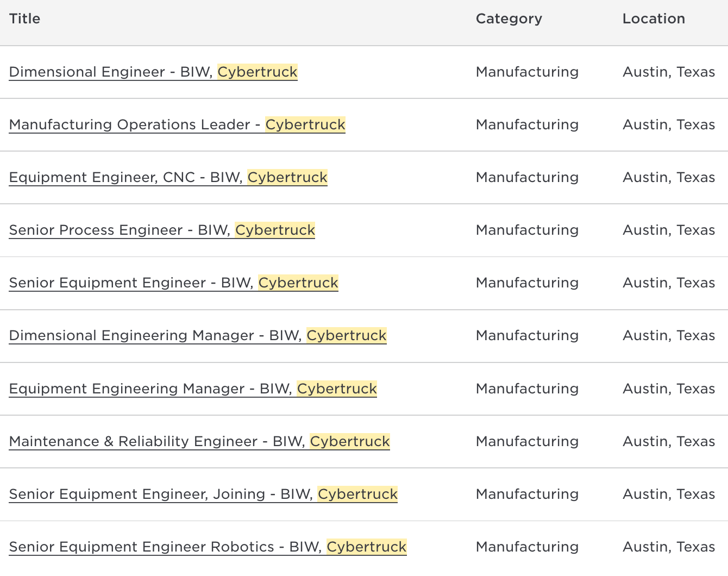Click the Title column header
The image size is (728, 576).
(25, 19)
